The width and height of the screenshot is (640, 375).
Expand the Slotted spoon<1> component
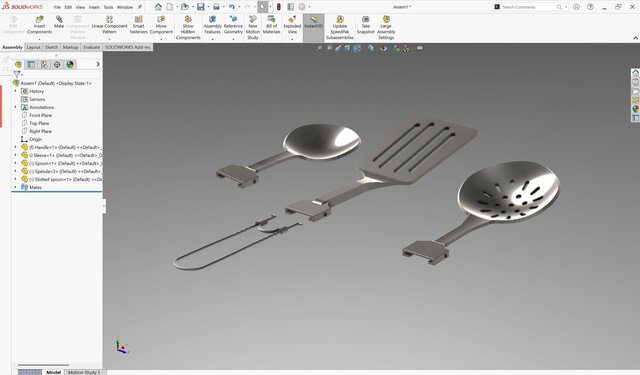pyautogui.click(x=16, y=179)
